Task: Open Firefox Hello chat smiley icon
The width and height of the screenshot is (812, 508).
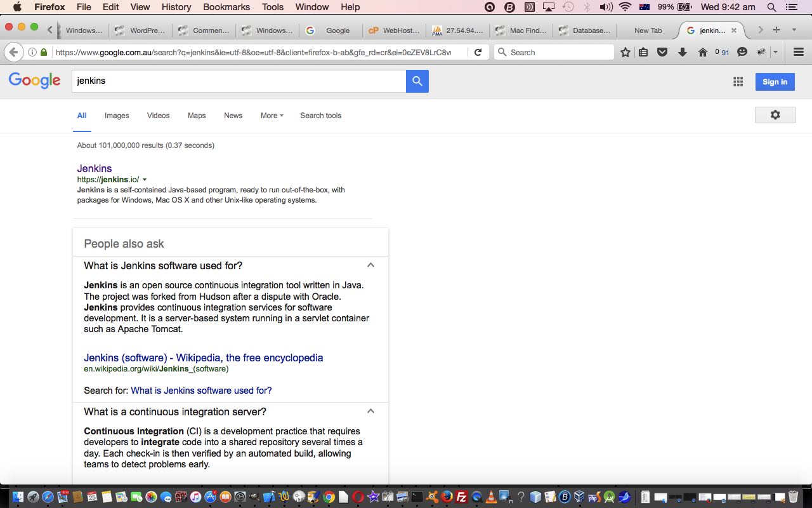Action: 742,52
